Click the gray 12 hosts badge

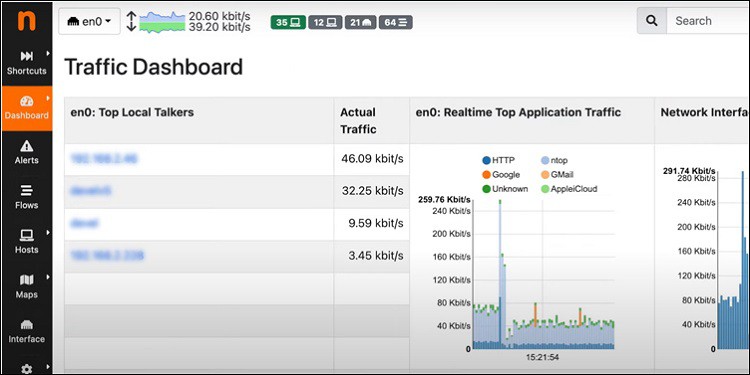pyautogui.click(x=325, y=22)
